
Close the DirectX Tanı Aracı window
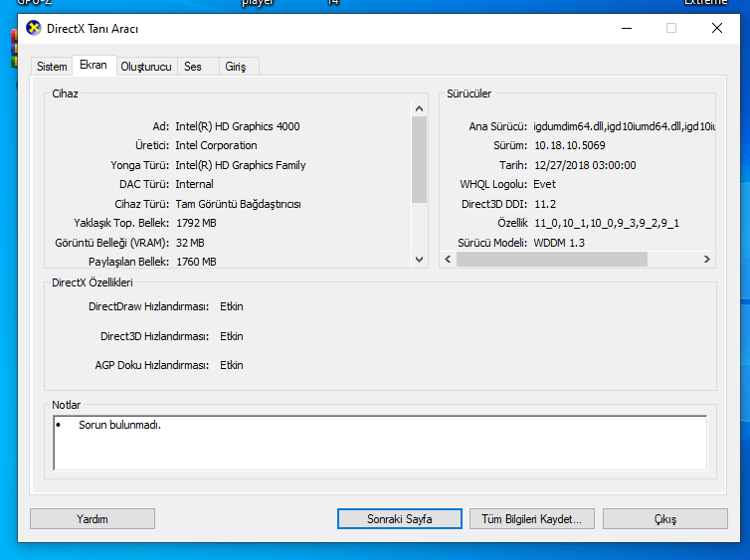pos(717,28)
